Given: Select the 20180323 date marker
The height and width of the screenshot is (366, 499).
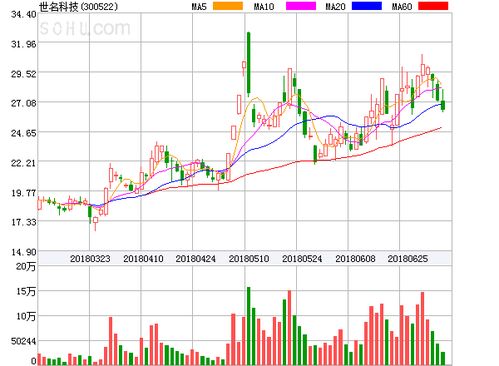Looking at the screenshot, I should pyautogui.click(x=90, y=259).
